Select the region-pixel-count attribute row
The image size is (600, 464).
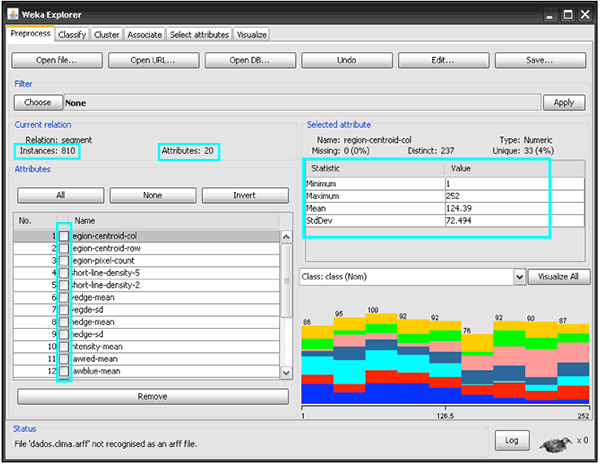[147, 261]
